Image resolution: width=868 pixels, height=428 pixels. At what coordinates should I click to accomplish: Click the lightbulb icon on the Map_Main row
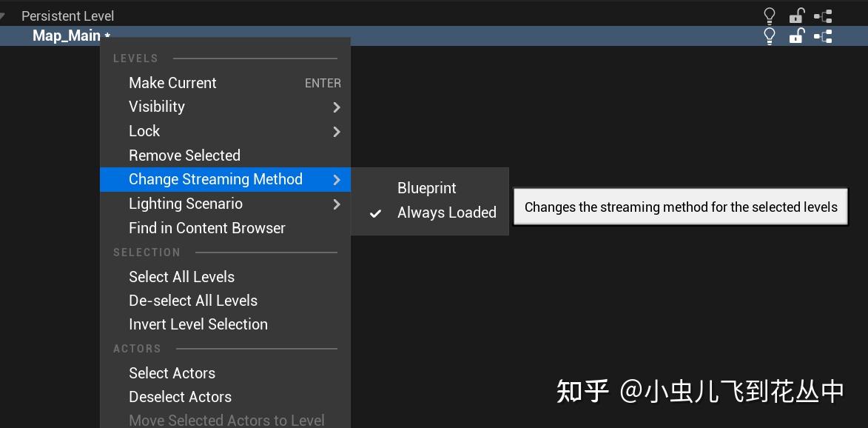770,36
